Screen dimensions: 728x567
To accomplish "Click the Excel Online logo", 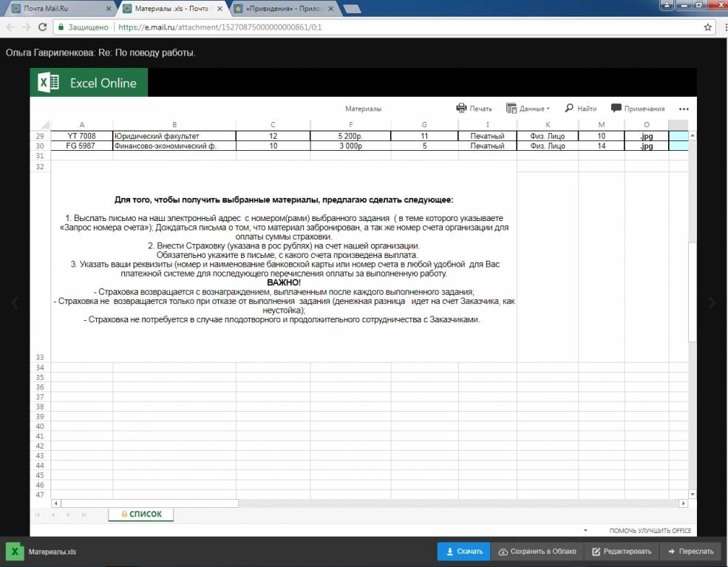I will pos(88,83).
